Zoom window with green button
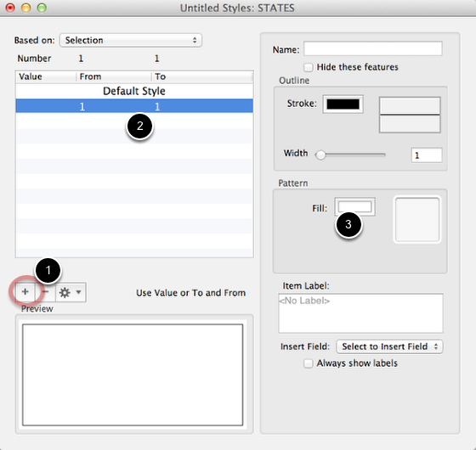This screenshot has height=450, width=476. pos(42,8)
